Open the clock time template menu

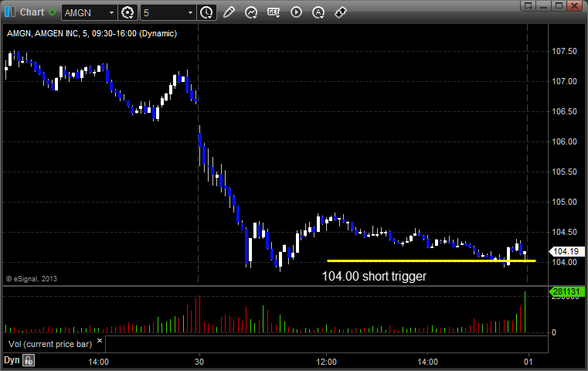(x=206, y=13)
